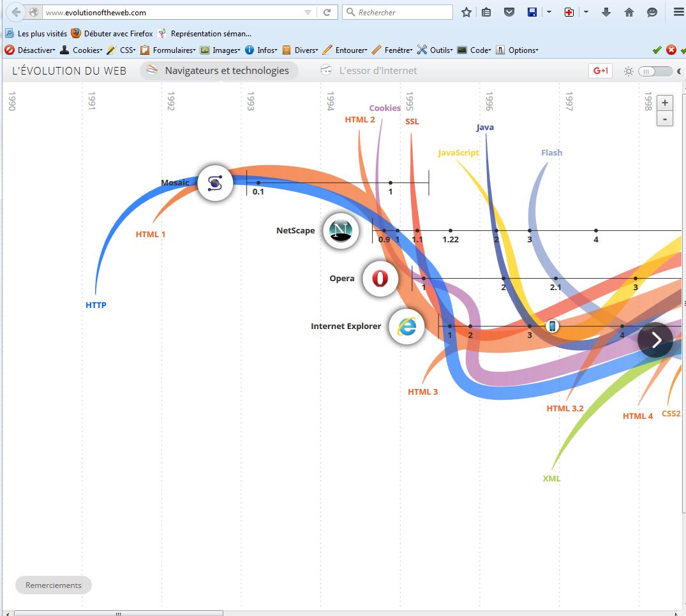This screenshot has width=686, height=616.
Task: Bookmark this page with the star icon
Action: coord(466,12)
